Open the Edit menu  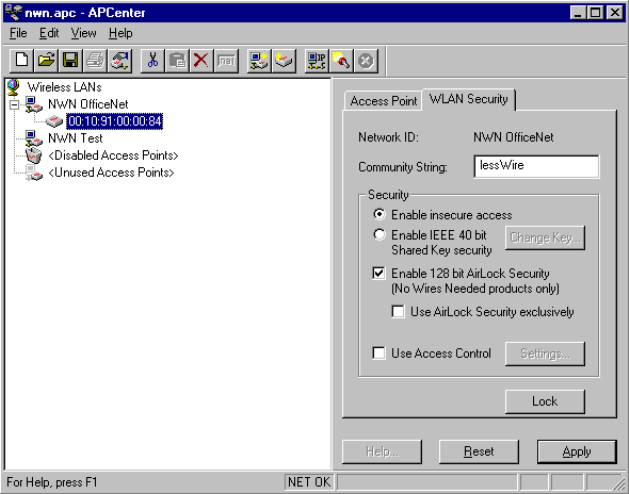point(49,33)
